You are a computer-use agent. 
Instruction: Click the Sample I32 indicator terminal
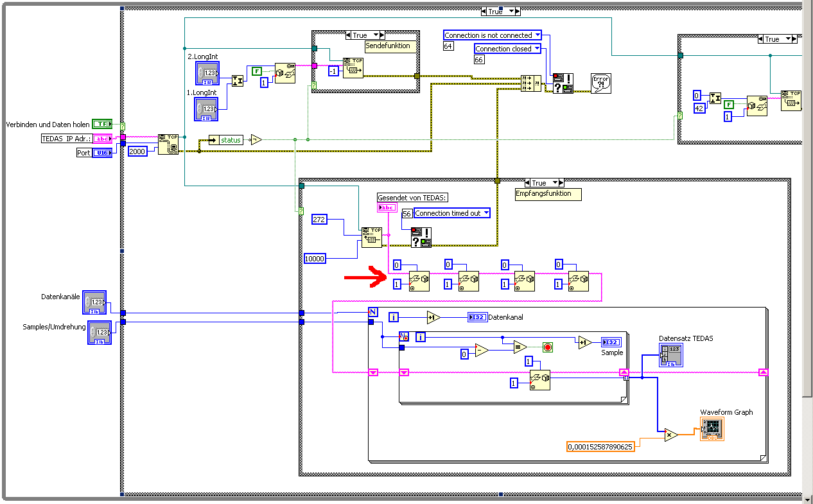pos(611,342)
